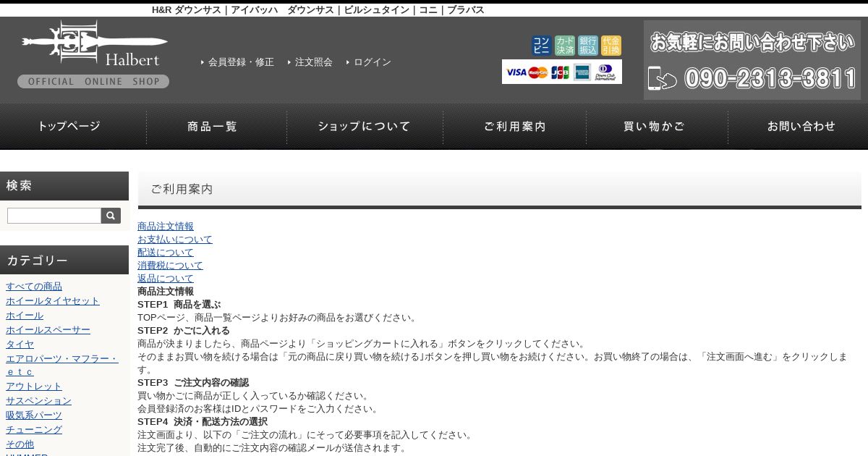Click the Diners Club logo
Image resolution: width=868 pixels, height=456 pixels.
(605, 72)
